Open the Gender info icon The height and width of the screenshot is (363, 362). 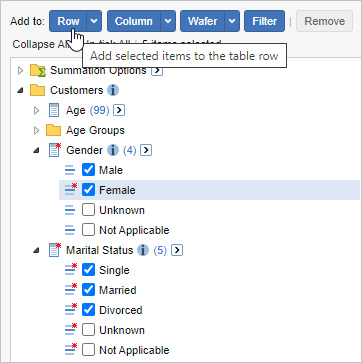click(113, 150)
